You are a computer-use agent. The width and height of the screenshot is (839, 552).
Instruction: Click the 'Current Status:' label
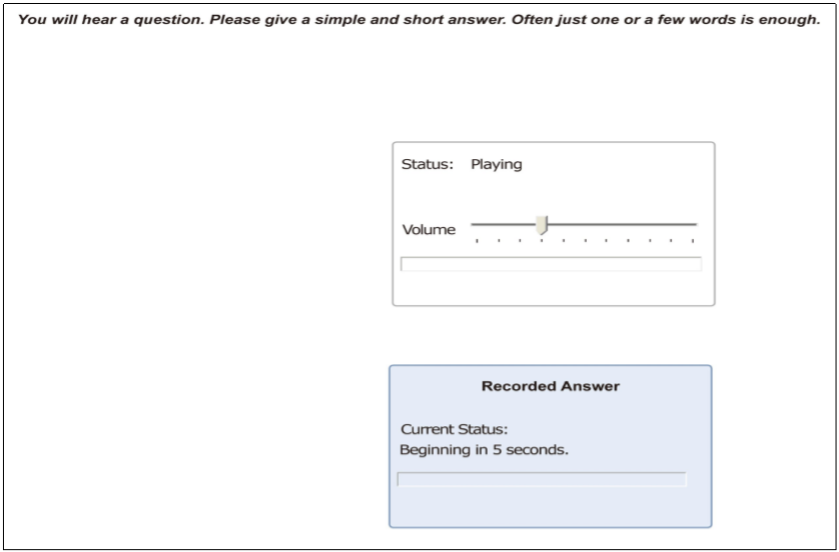click(454, 429)
